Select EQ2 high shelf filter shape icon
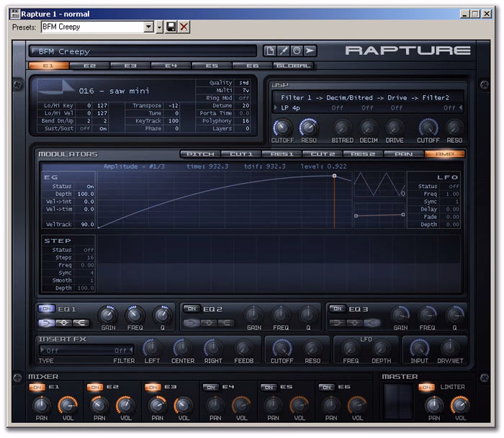 226,323
